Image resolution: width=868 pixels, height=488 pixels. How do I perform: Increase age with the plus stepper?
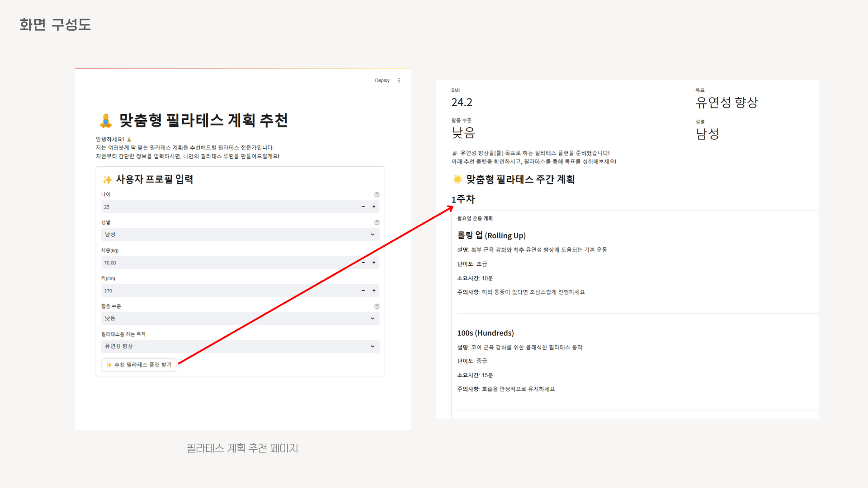374,207
